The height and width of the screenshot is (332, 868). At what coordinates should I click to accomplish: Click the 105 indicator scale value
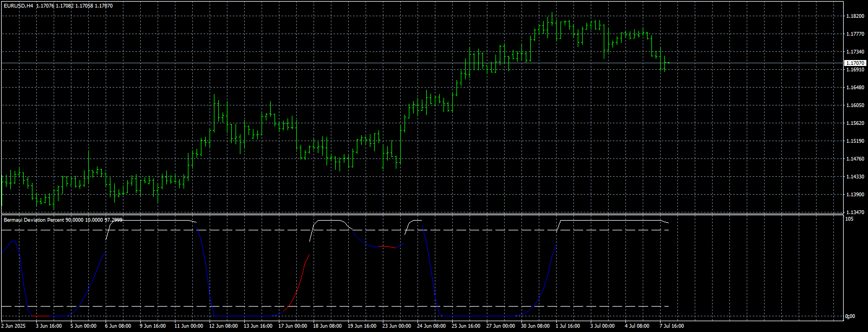tap(850, 219)
